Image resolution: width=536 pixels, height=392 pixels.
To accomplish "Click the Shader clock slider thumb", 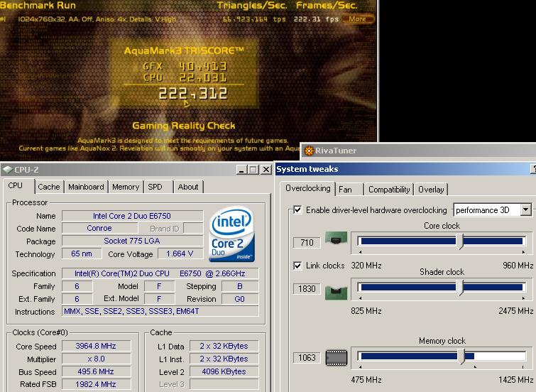I will pos(460,288).
